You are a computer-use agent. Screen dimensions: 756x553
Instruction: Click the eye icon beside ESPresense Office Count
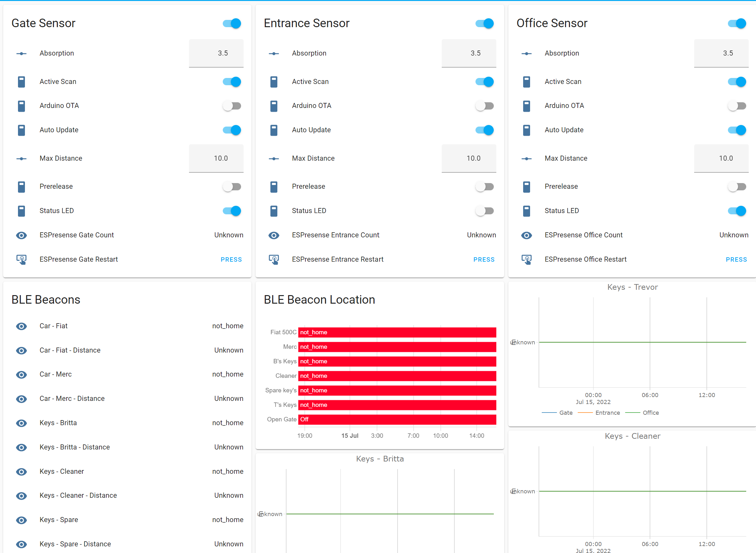(x=526, y=235)
